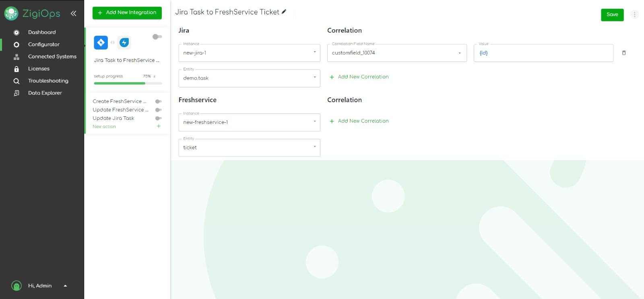Open the Data Explorer section from sidebar
The height and width of the screenshot is (299, 644).
pos(45,93)
